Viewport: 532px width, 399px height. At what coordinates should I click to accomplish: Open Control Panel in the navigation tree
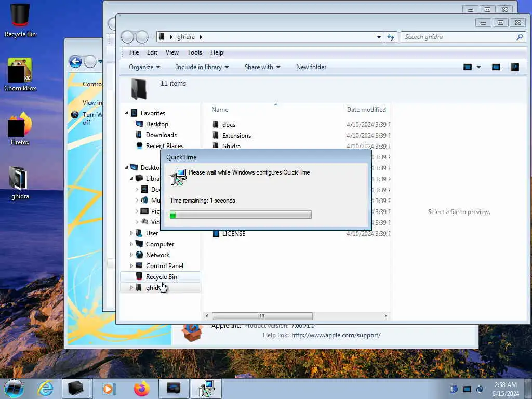(x=165, y=265)
